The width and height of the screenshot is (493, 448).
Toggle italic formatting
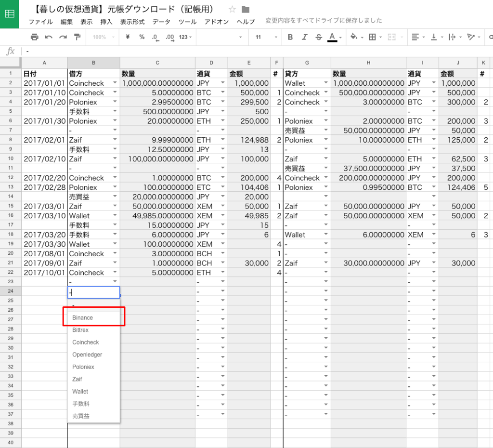304,37
